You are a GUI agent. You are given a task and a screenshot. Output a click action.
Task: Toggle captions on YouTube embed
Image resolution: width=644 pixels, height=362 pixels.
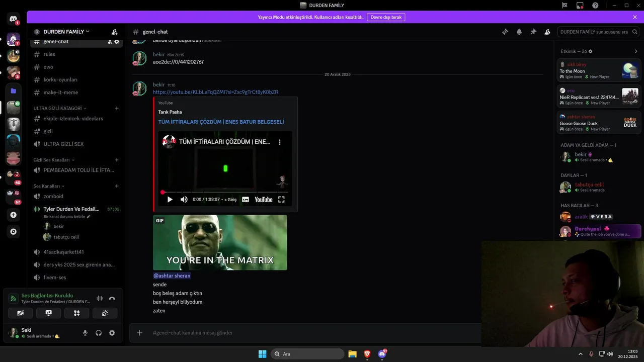click(246, 200)
